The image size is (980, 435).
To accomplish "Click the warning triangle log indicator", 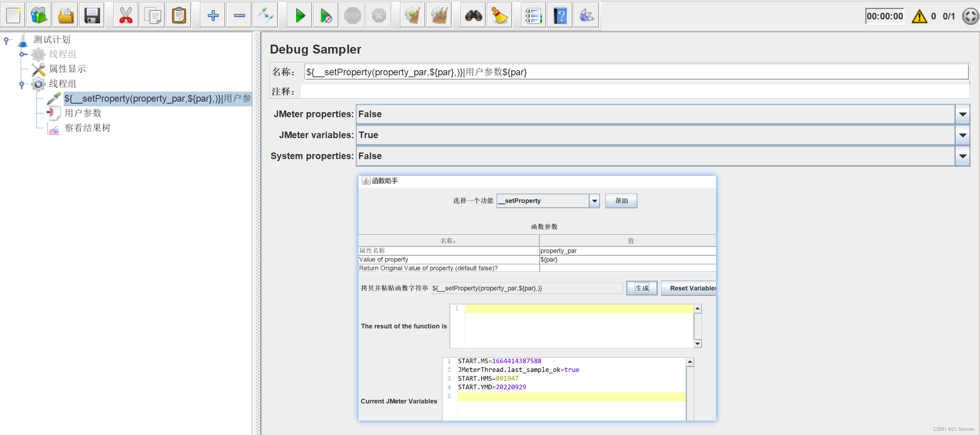I will pyautogui.click(x=919, y=17).
